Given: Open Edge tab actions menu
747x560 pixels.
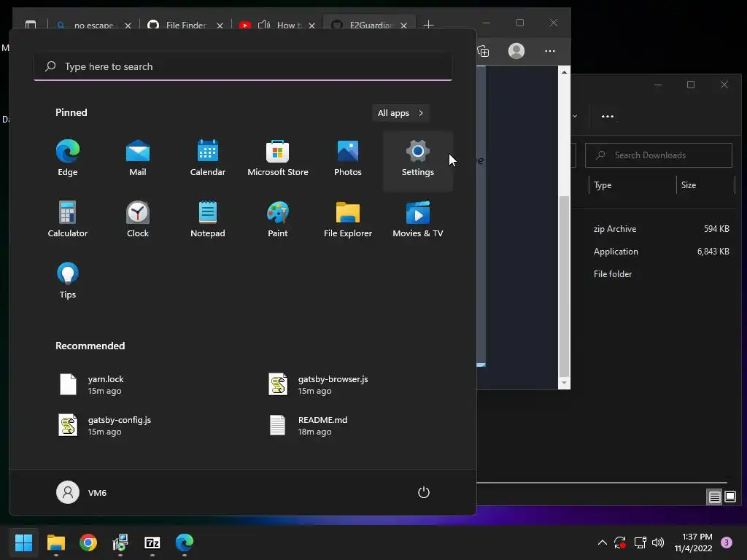Looking at the screenshot, I should coord(31,26).
